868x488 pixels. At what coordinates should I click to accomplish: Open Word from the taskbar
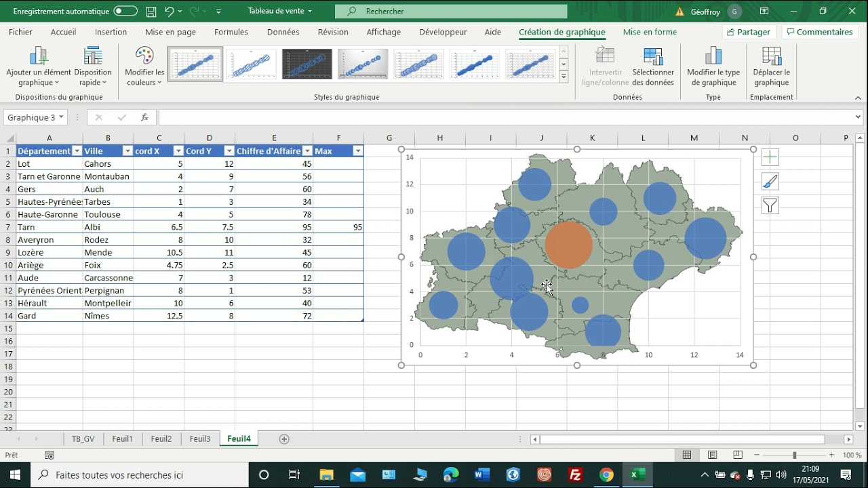pyautogui.click(x=482, y=475)
